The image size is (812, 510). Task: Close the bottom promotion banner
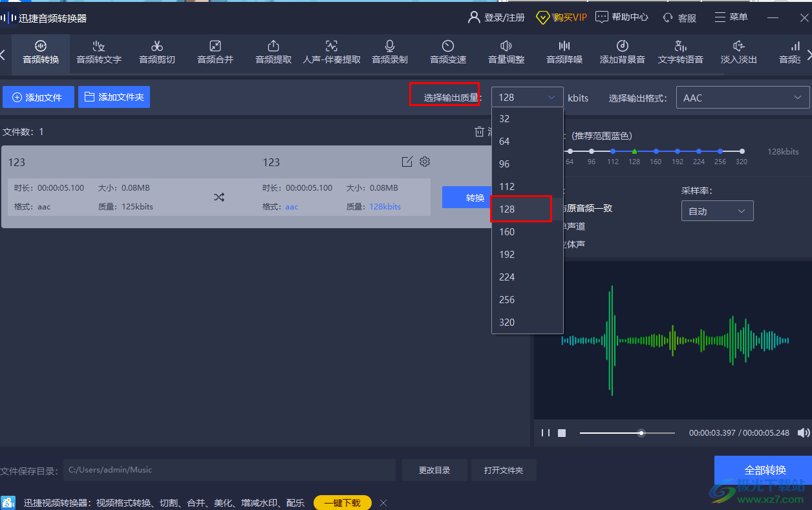point(383,503)
